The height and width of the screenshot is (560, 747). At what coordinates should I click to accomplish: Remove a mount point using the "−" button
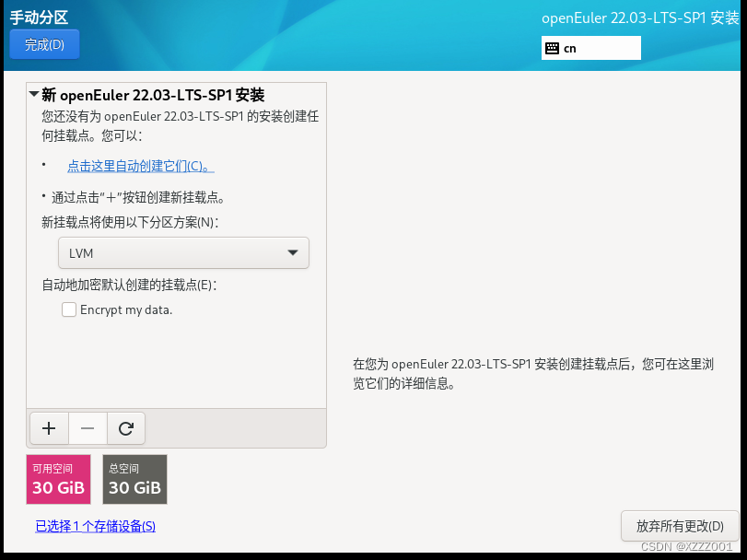87,428
